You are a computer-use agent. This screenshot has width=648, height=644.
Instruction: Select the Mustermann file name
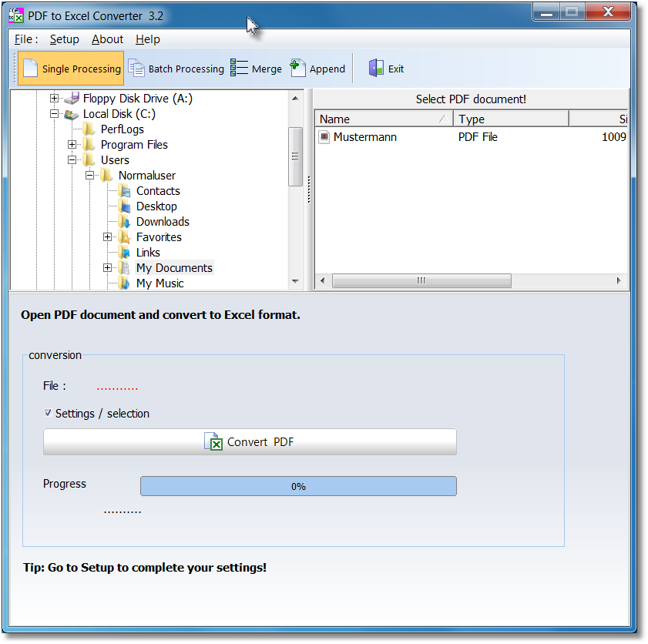point(365,136)
